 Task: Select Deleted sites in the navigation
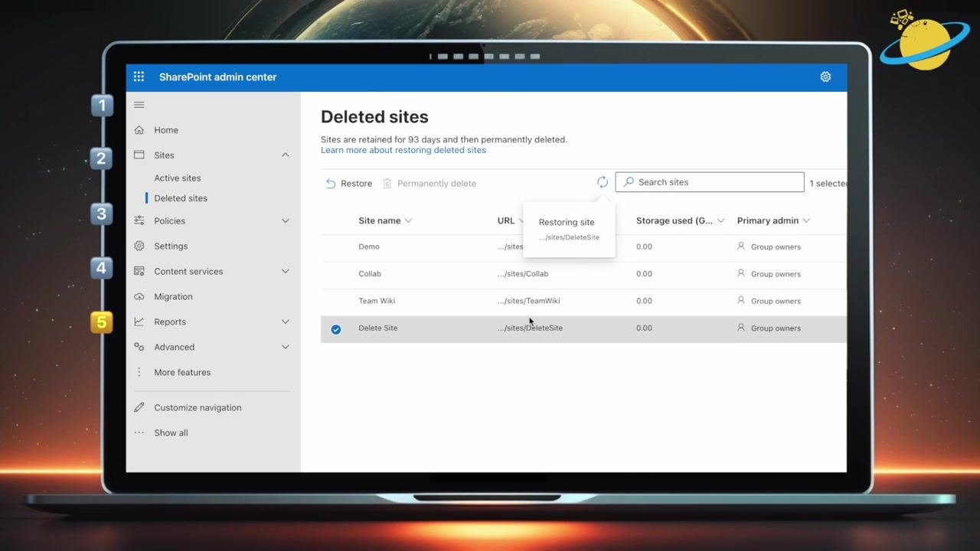point(181,198)
